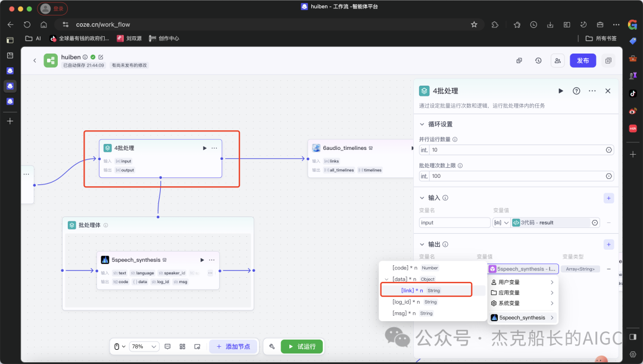Run 4批处理 from side panel header
The width and height of the screenshot is (643, 364).
[561, 91]
